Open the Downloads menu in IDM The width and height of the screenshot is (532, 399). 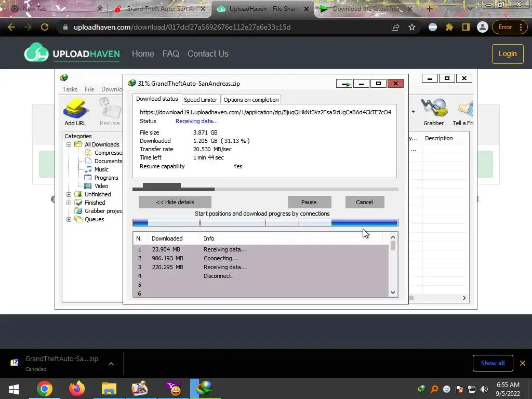coord(112,89)
